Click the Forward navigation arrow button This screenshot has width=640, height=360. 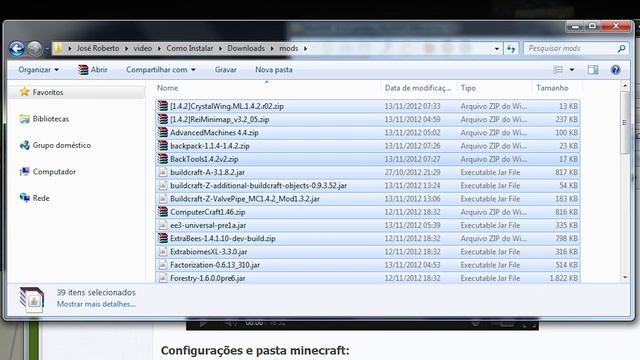click(35, 49)
